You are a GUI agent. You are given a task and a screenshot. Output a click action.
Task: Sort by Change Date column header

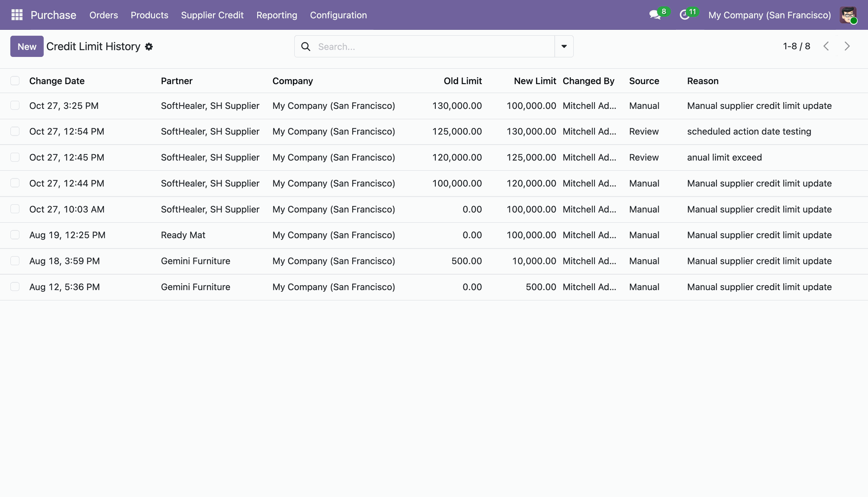pyautogui.click(x=57, y=81)
